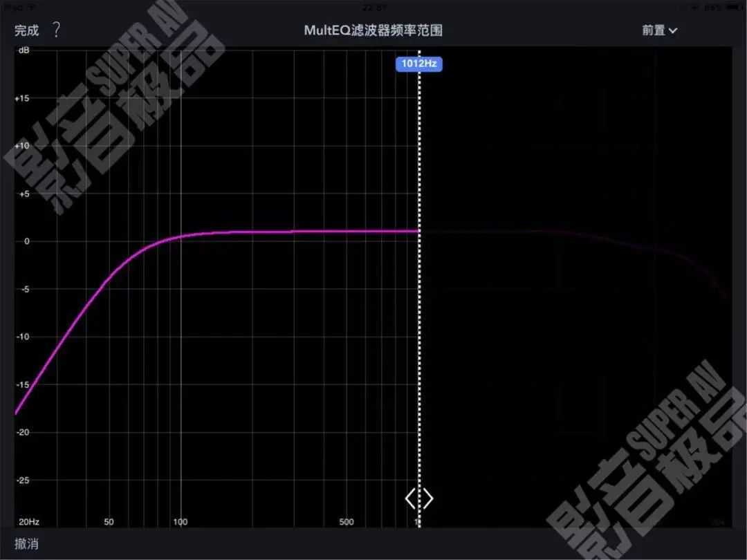Tap the 完成 done button

tap(27, 30)
